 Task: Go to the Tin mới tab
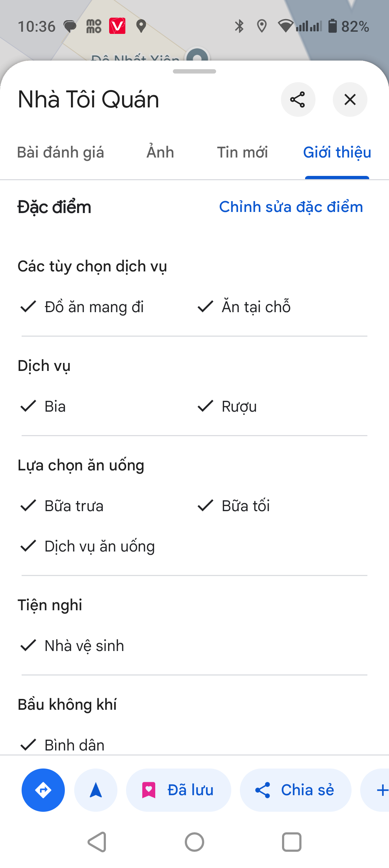[x=242, y=152]
